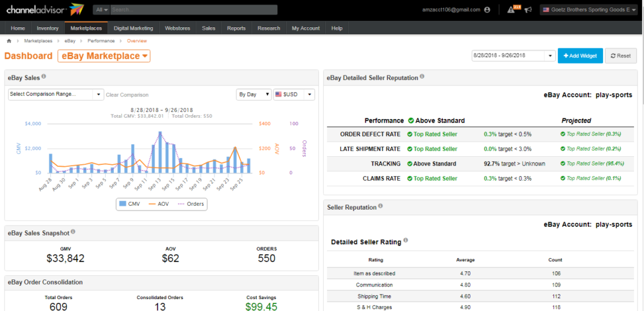Open the user account profile icon
This screenshot has height=311, width=644.
coord(487,10)
